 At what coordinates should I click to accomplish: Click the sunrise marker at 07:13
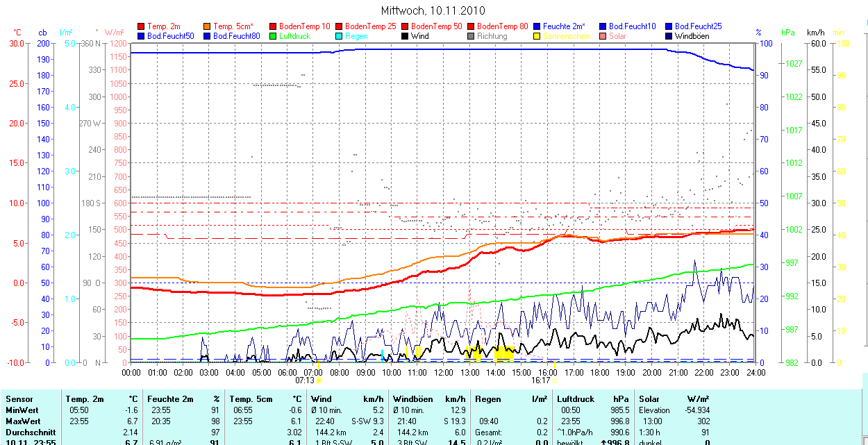click(318, 380)
